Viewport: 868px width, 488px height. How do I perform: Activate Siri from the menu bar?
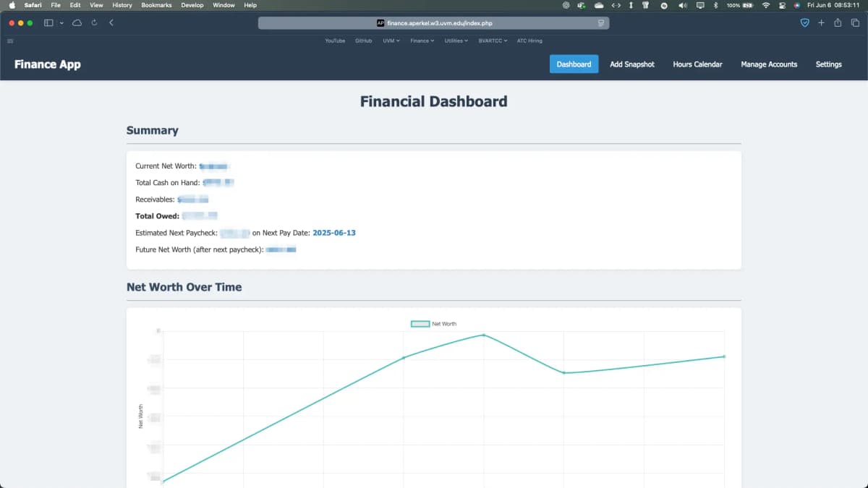tap(797, 5)
